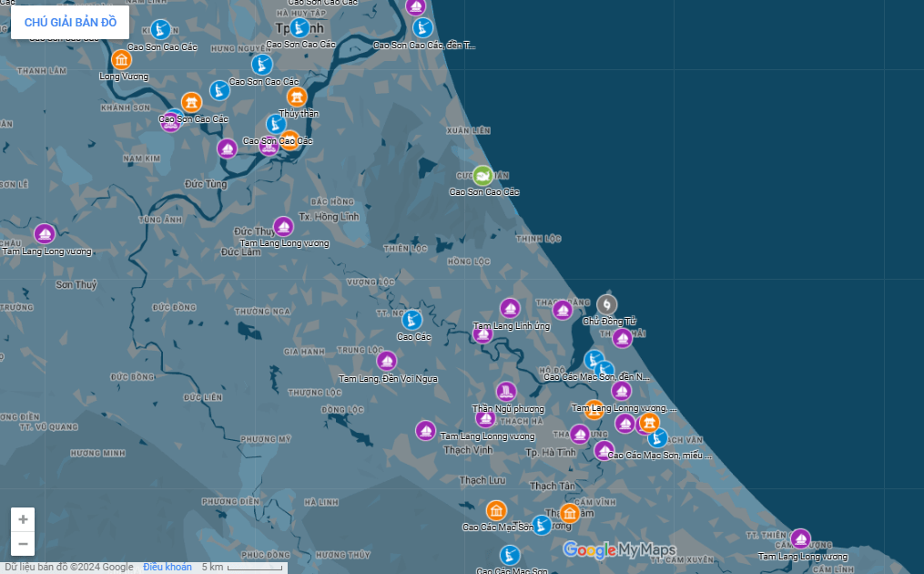The image size is (924, 574).
Task: Click the Thần Ngũ phương marker
Action: 506,392
